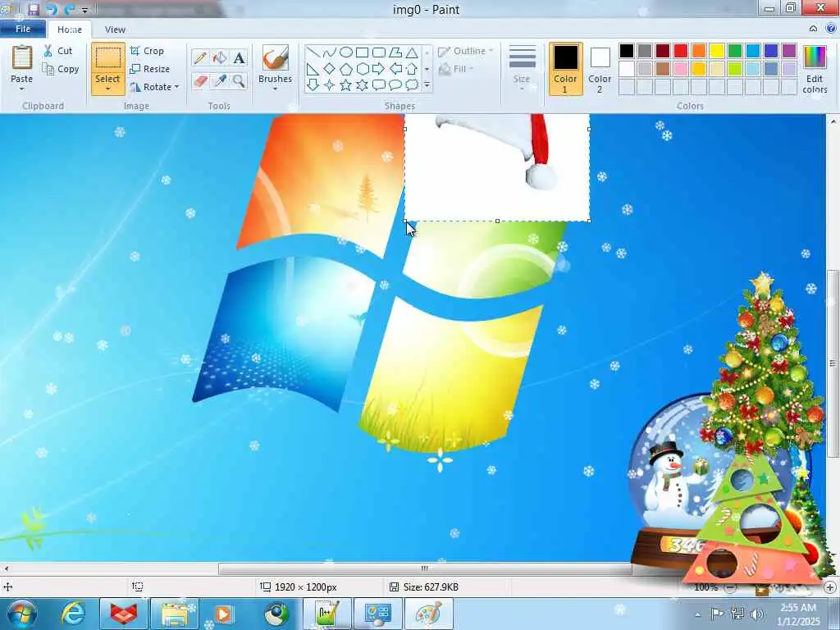Image resolution: width=840 pixels, height=630 pixels.
Task: Click the Resize button
Action: (150, 69)
